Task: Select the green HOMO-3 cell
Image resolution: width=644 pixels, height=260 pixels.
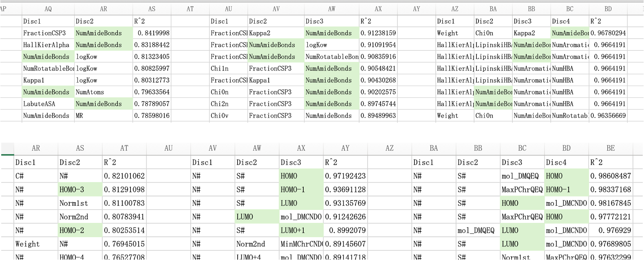Action: (x=80, y=189)
